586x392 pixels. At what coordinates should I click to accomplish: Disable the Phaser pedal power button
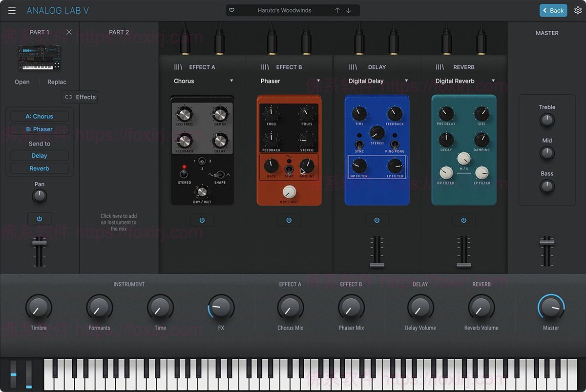pos(289,220)
